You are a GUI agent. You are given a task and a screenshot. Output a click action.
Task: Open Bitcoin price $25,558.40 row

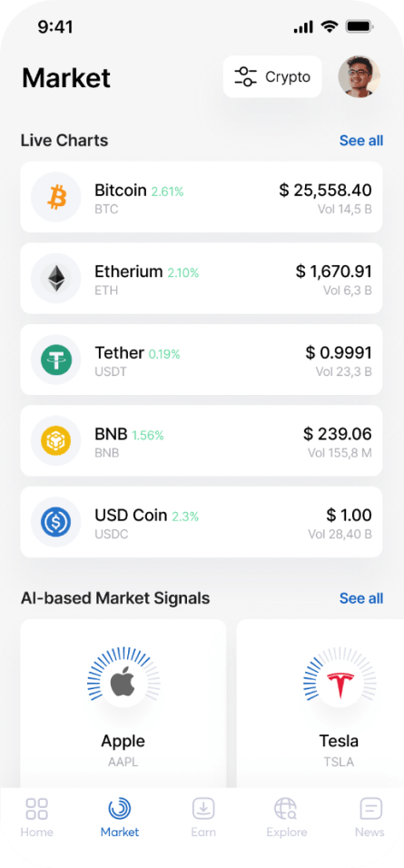coord(202,197)
